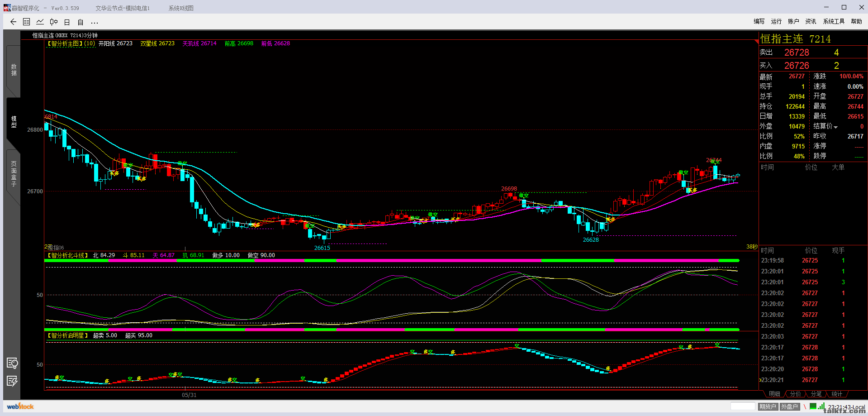Click the 05/31 date marker on time axis
Viewport: 868px width, 416px height.
pyautogui.click(x=189, y=395)
